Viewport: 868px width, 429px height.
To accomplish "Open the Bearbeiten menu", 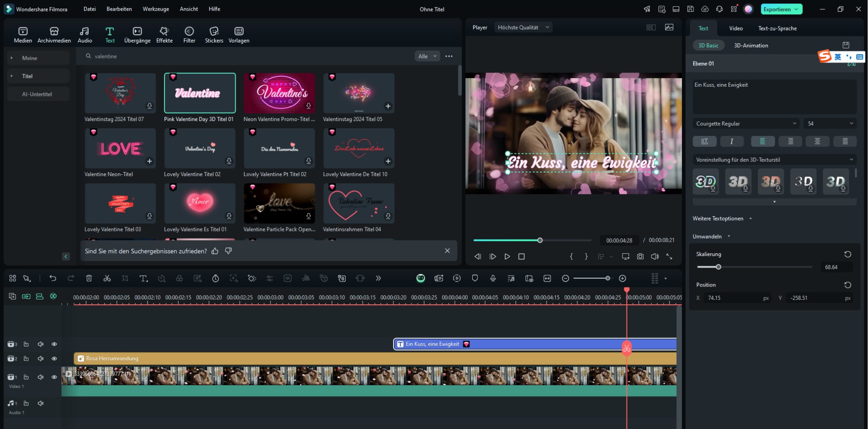I will point(119,9).
